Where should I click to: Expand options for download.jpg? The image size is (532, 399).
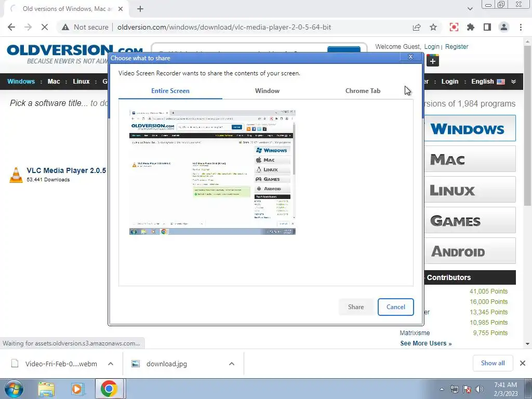pyautogui.click(x=232, y=364)
